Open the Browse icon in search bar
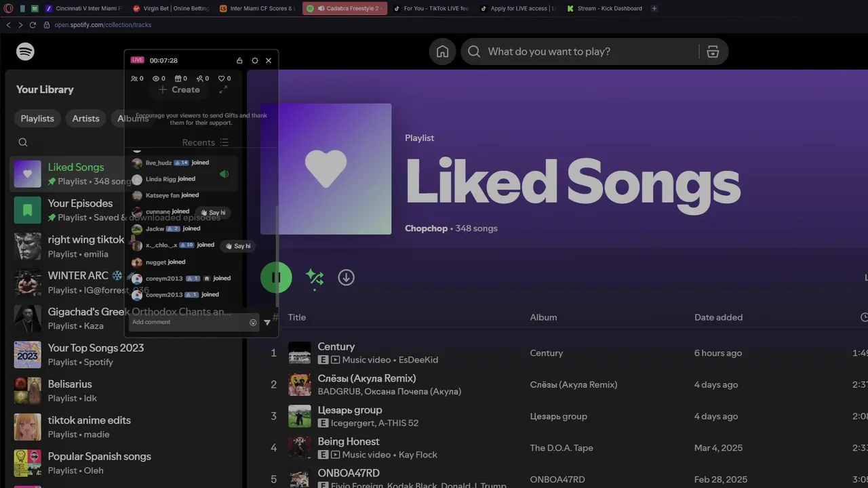Screen dimensions: 868x488 (713, 52)
